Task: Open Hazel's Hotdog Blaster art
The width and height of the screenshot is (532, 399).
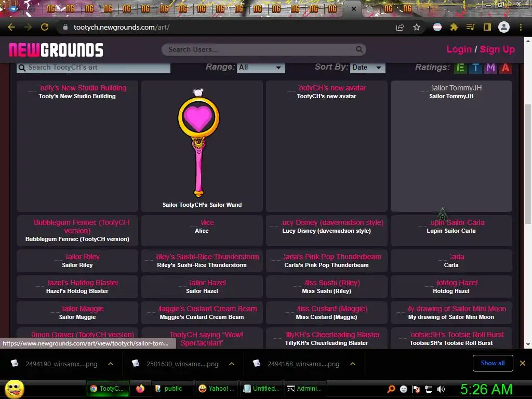Action: pos(77,287)
